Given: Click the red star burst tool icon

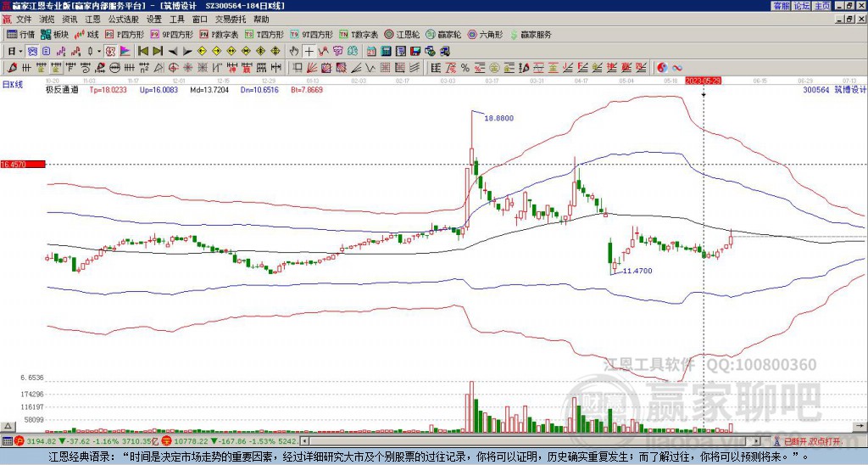Looking at the screenshot, I should [187, 68].
